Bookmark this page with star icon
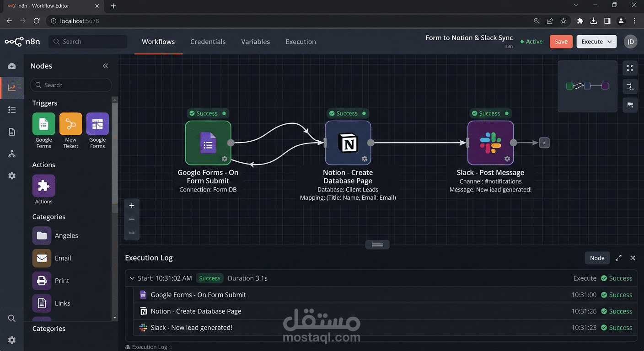 (x=563, y=21)
